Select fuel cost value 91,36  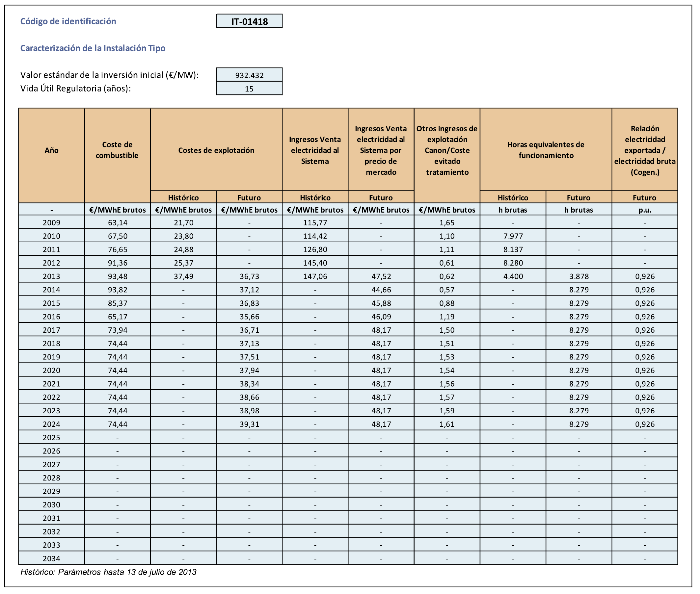point(117,263)
